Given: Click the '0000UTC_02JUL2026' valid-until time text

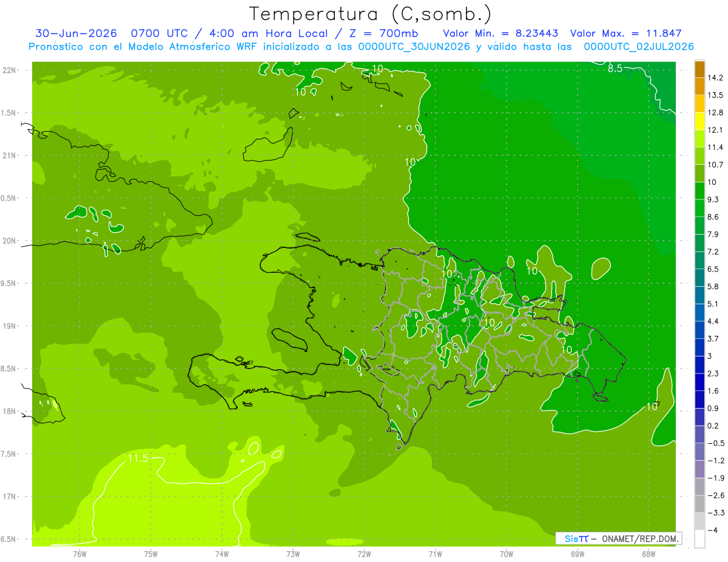Looking at the screenshot, I should (638, 47).
